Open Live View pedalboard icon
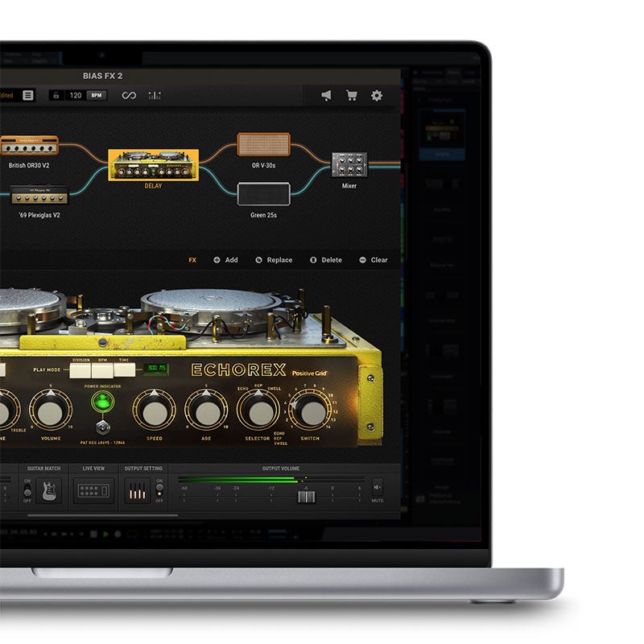The height and width of the screenshot is (644, 644). coord(93,490)
